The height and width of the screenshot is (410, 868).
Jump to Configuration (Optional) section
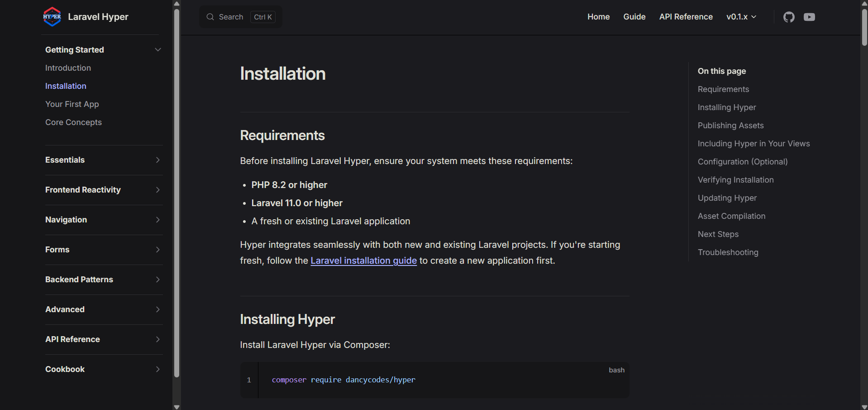743,162
